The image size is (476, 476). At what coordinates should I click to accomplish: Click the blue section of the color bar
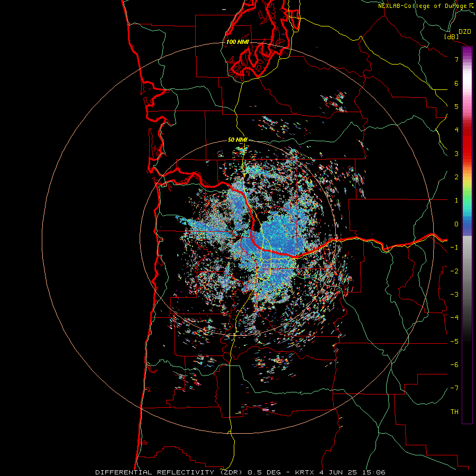point(467,226)
